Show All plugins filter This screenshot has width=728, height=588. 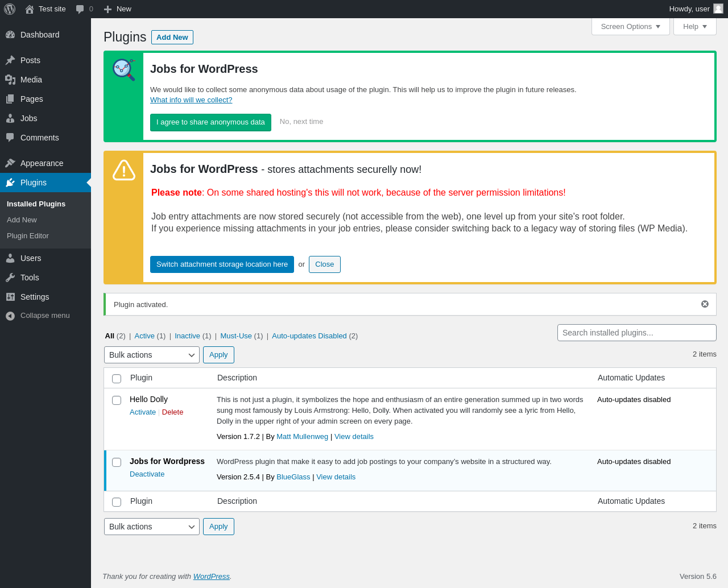pos(110,336)
